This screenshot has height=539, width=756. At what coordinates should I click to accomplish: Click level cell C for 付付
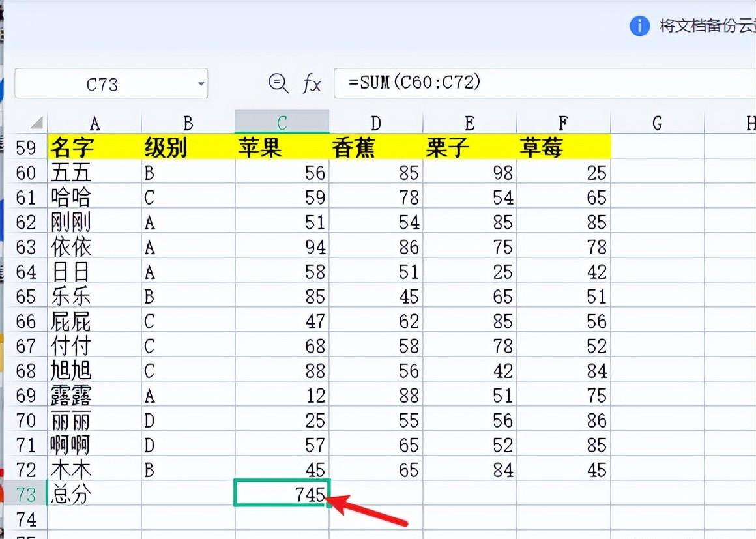coord(188,345)
